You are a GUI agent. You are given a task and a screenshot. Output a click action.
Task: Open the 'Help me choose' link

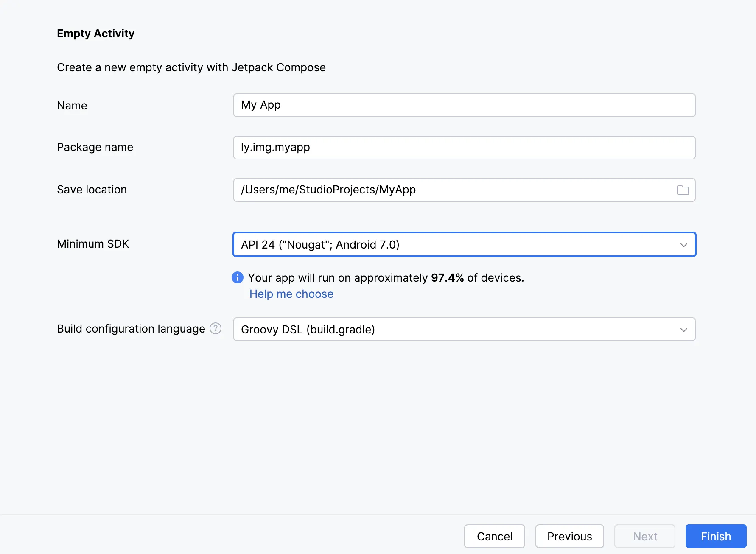(291, 294)
